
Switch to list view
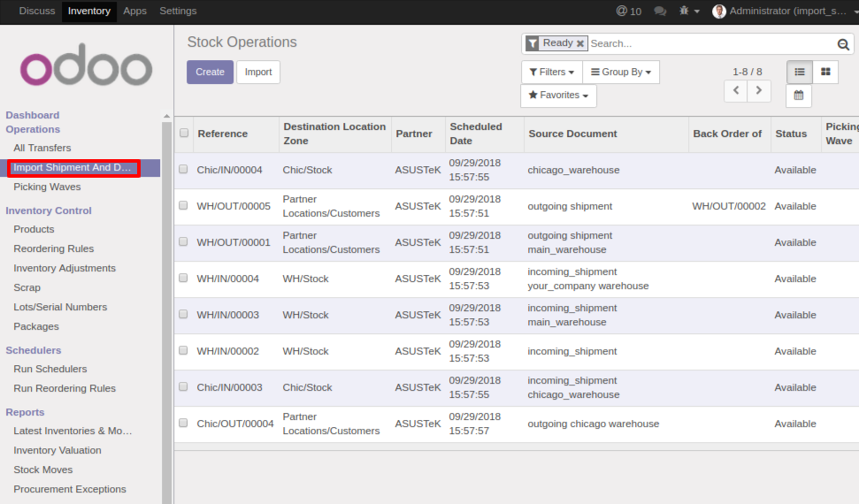pyautogui.click(x=800, y=72)
